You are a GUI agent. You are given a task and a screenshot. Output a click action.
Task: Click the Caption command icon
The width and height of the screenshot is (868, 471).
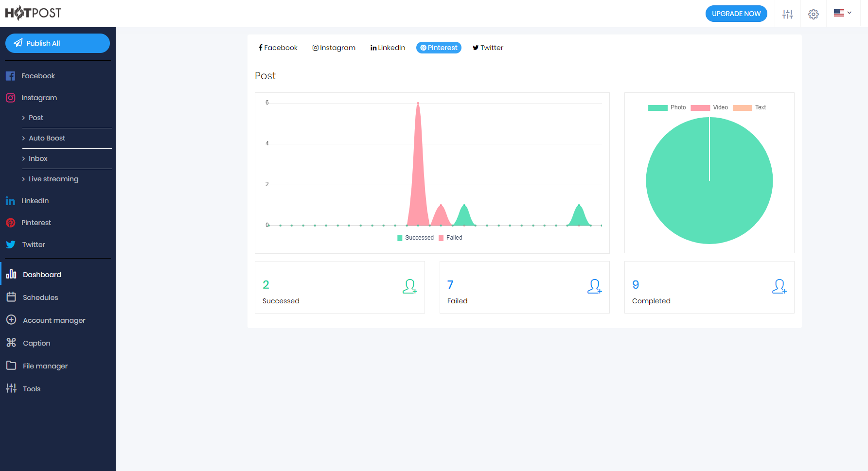click(x=11, y=343)
